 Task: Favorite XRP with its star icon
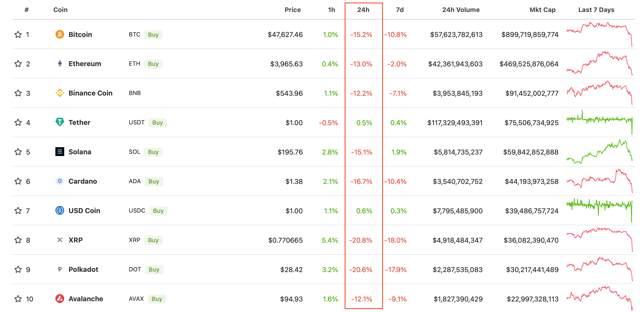[18, 240]
